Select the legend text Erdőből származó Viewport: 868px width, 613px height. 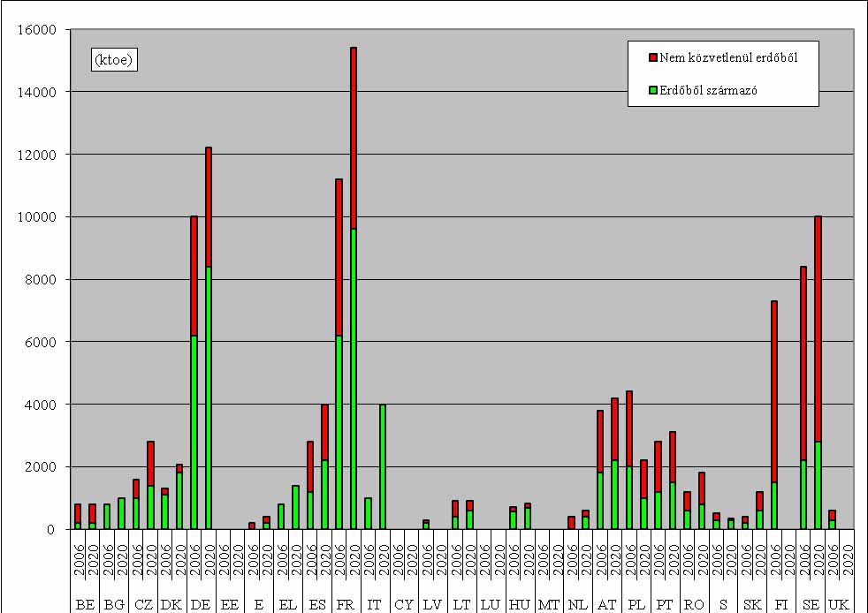point(708,89)
